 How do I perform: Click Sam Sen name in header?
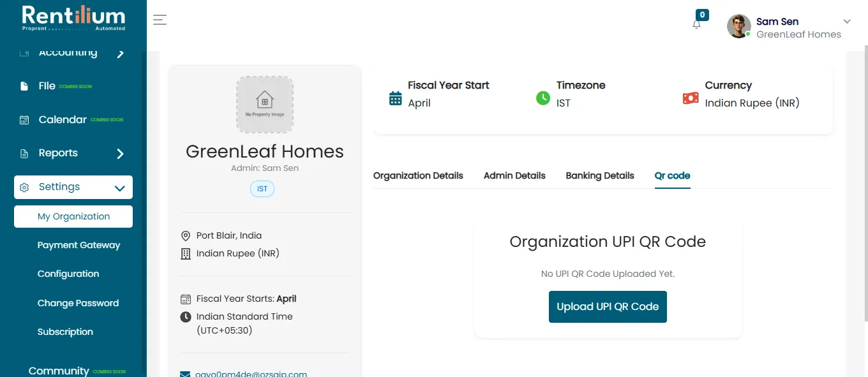click(777, 22)
